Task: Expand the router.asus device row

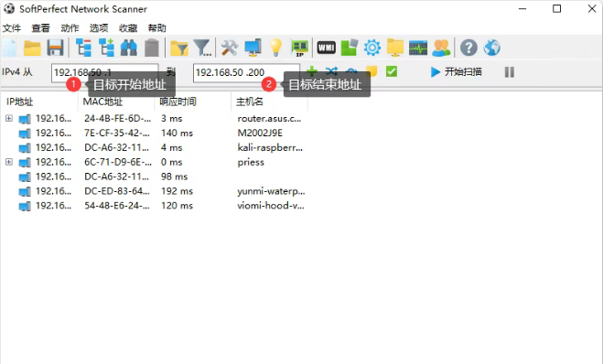Action: pyautogui.click(x=9, y=118)
